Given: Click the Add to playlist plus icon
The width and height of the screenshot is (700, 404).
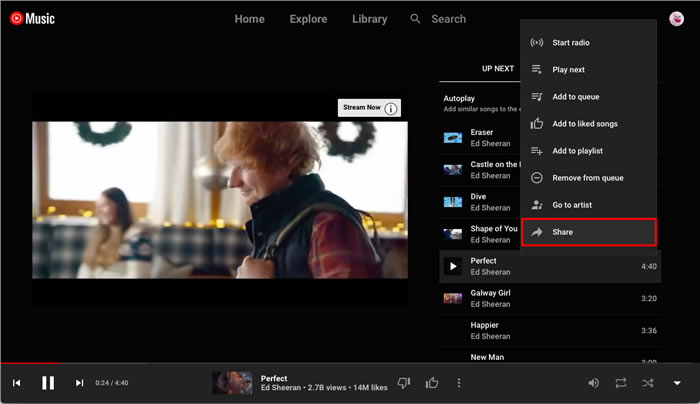Looking at the screenshot, I should (537, 151).
